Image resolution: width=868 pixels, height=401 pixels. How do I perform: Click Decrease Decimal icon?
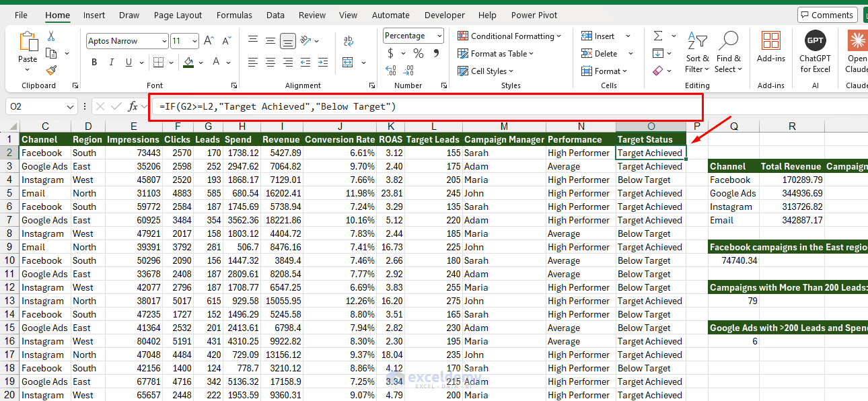(408, 70)
